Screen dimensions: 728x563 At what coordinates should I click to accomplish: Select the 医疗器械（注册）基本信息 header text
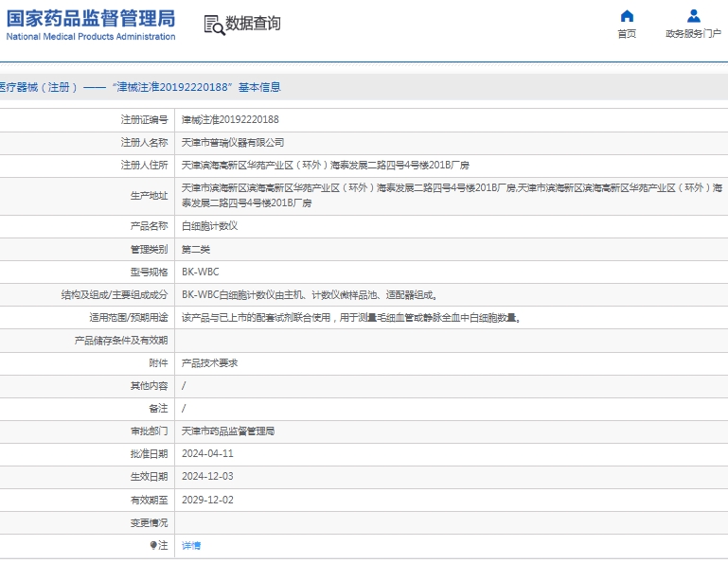coord(139,87)
